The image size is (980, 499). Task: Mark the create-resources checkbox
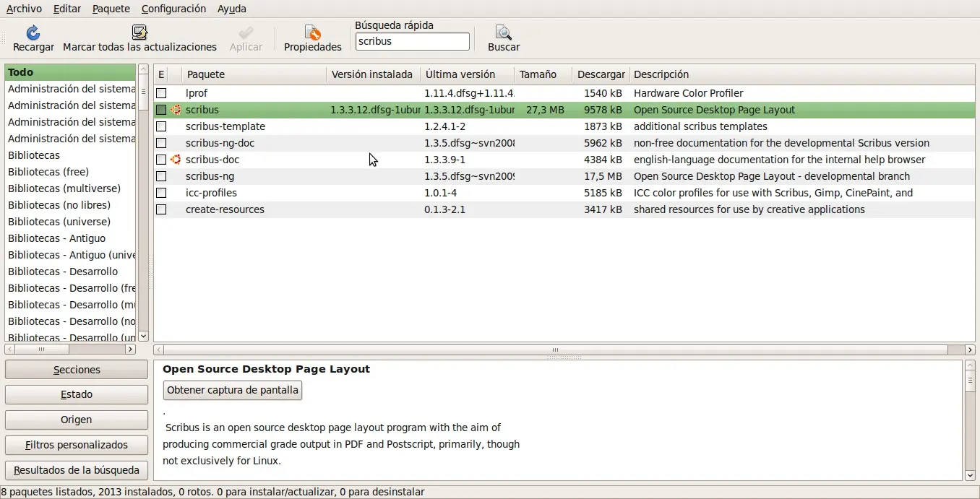click(x=161, y=209)
